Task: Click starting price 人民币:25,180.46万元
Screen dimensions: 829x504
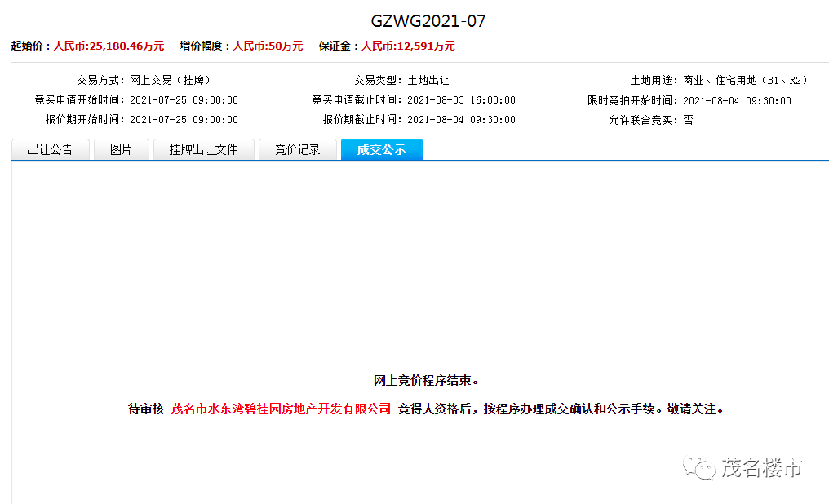Action: tap(109, 46)
